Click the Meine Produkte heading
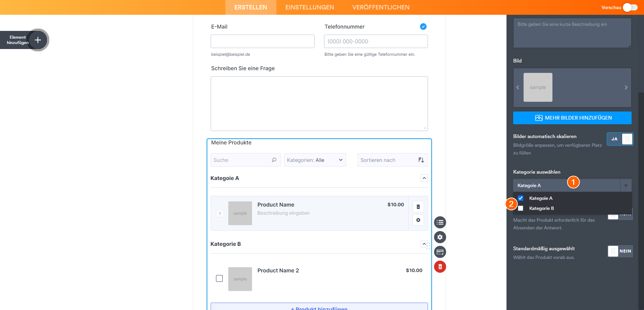644x310 pixels. tap(231, 142)
